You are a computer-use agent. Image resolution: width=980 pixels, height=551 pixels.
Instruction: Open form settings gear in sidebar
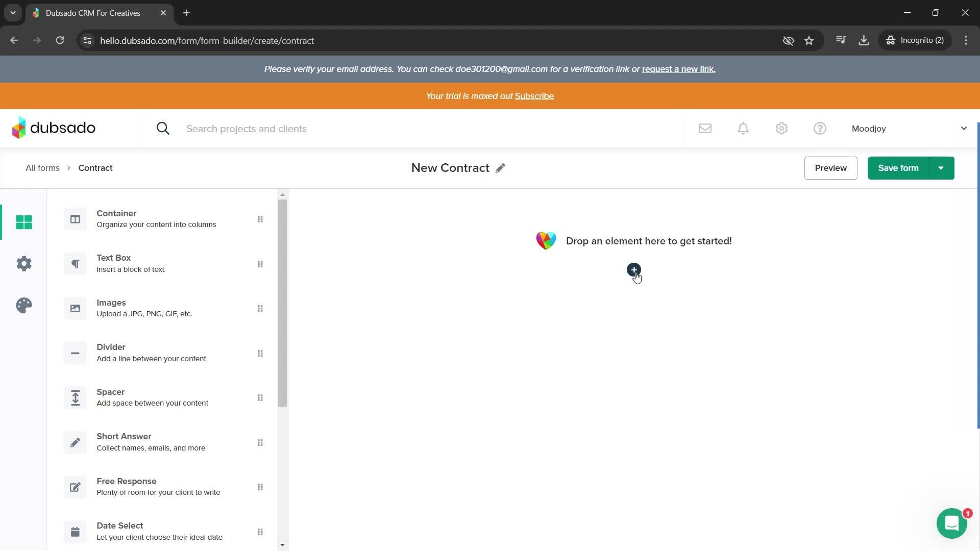pos(24,264)
